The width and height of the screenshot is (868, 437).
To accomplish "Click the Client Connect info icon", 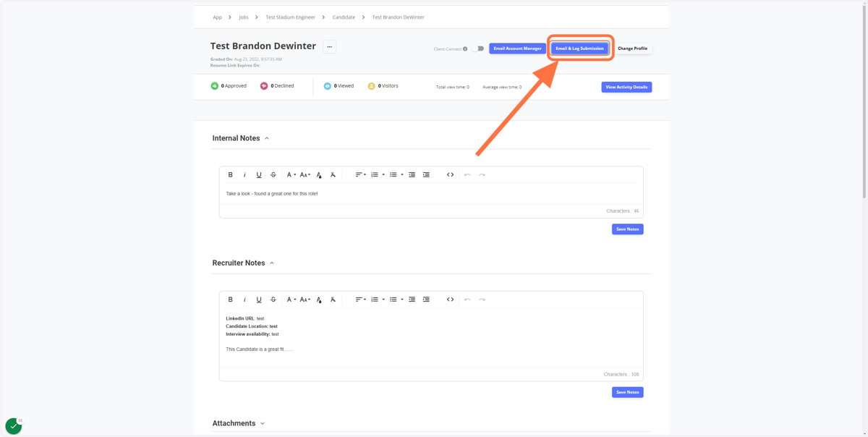I will coord(465,49).
